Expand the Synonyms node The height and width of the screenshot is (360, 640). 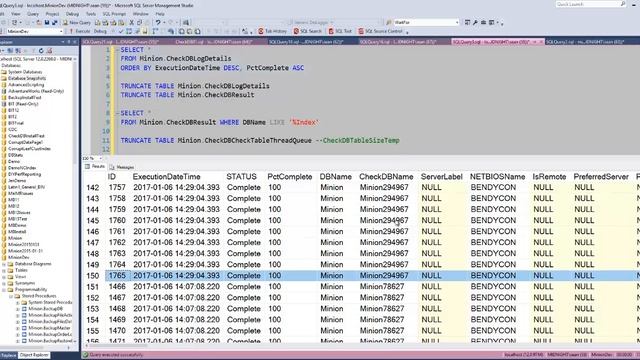point(4,283)
